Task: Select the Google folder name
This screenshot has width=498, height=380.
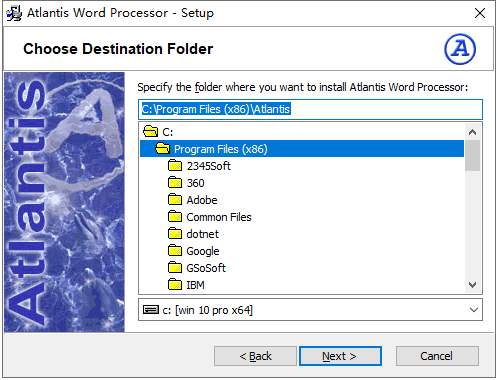Action: [x=203, y=251]
